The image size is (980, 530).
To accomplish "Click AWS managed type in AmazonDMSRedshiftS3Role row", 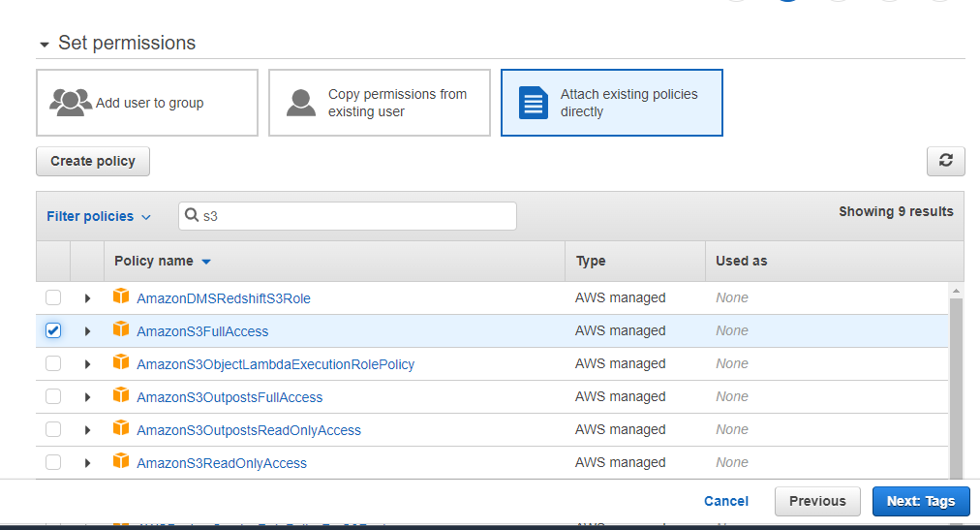I will tap(620, 297).
